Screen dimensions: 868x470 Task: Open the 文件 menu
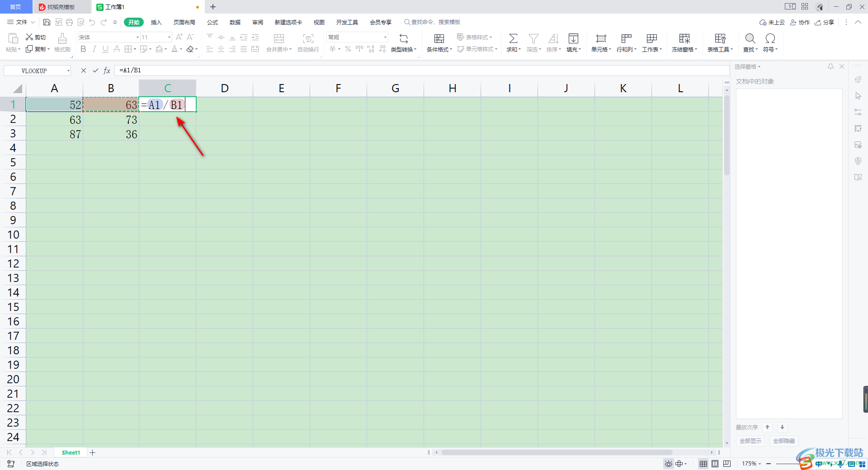point(21,22)
